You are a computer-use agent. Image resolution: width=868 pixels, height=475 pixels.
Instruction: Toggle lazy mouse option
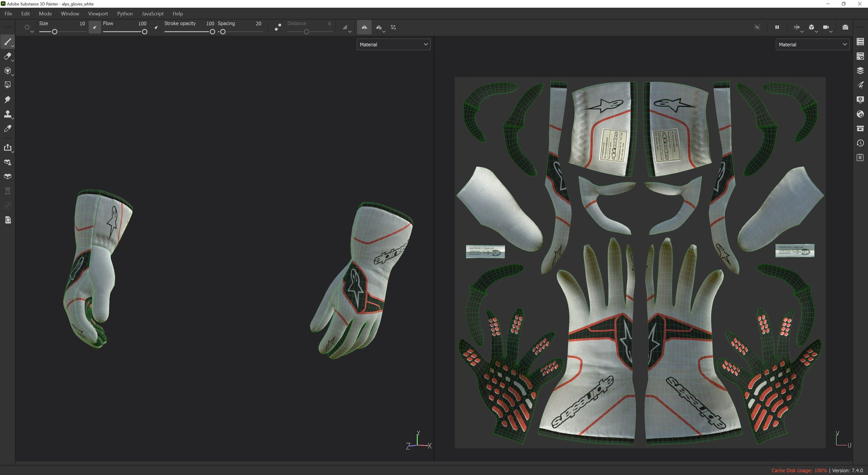click(278, 27)
